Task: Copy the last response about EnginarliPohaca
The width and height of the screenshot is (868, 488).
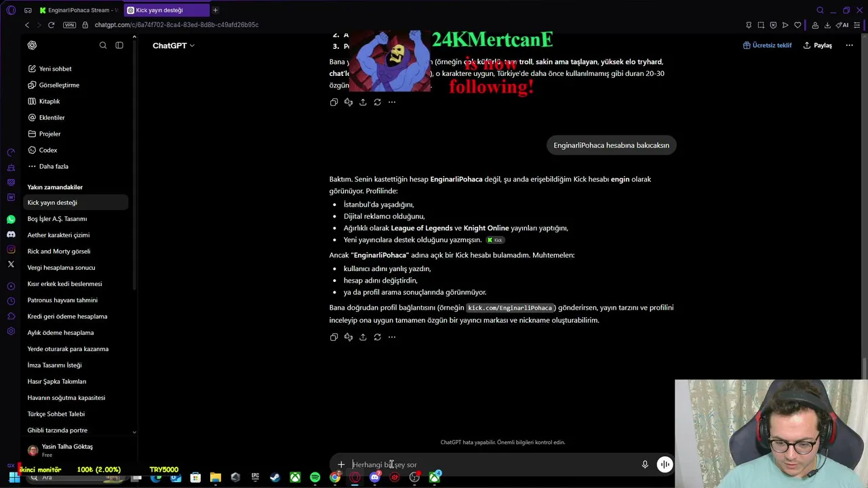Action: pyautogui.click(x=334, y=337)
